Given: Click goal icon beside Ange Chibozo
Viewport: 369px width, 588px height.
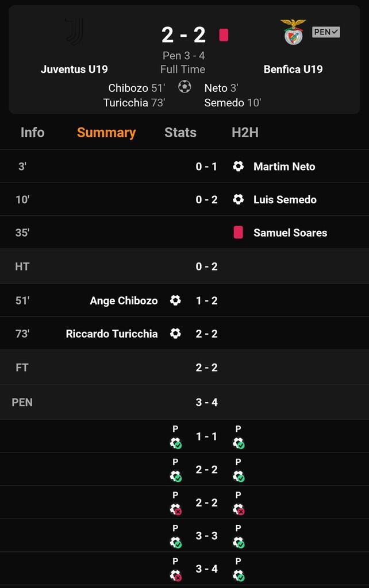Looking at the screenshot, I should point(175,300).
